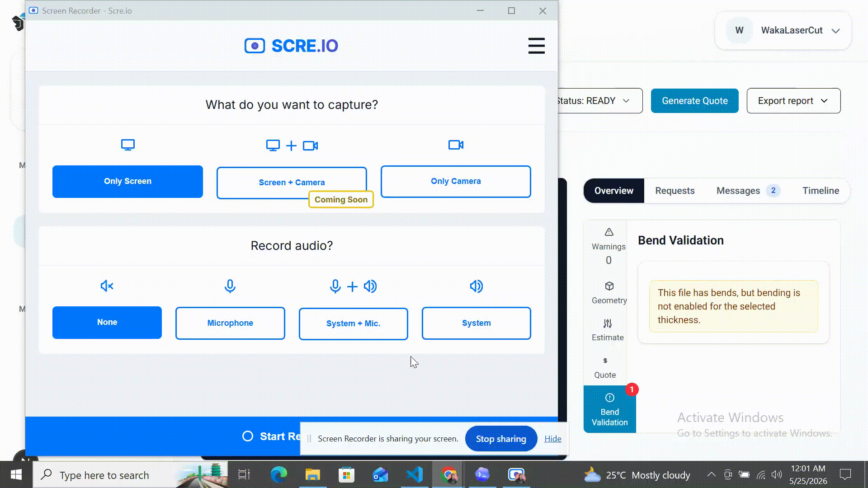
Task: Open Task View from the taskbar
Action: coord(244,475)
